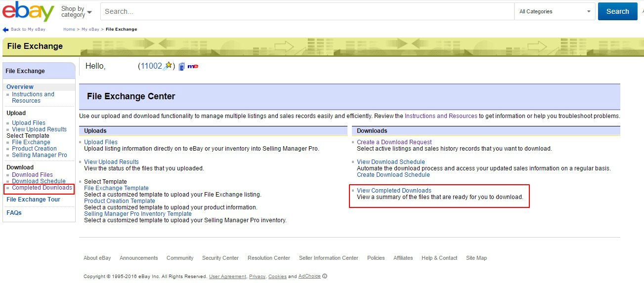Open the Shop by category dropdown

(x=76, y=11)
